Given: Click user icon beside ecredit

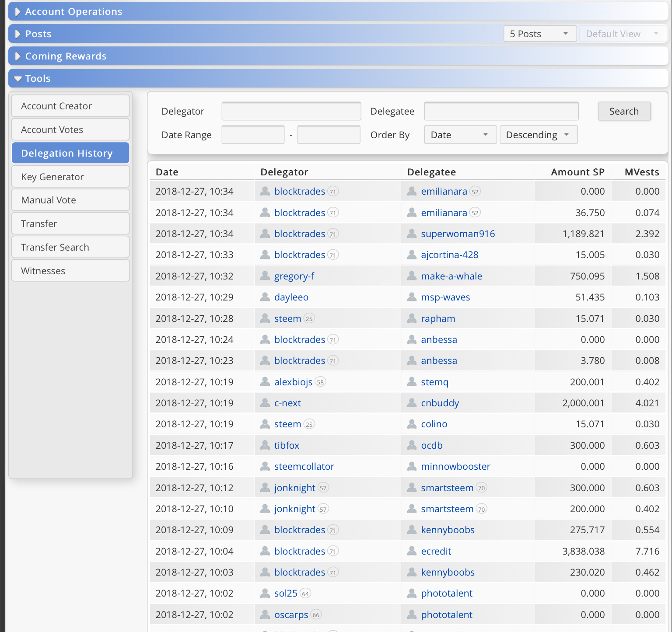Looking at the screenshot, I should (x=412, y=551).
